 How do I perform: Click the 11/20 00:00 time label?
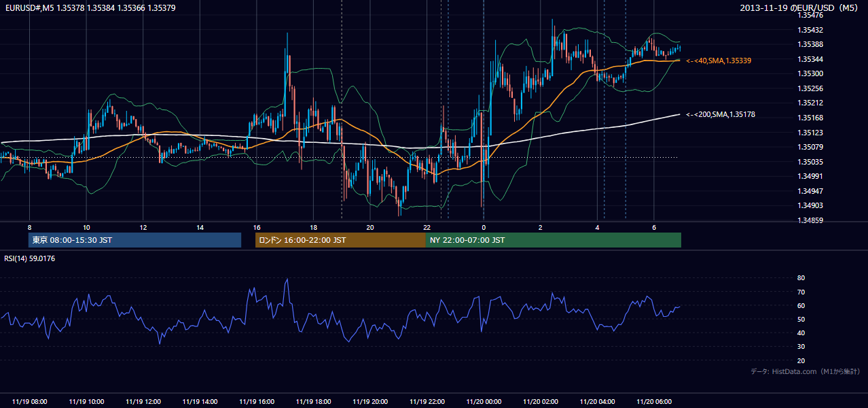(x=484, y=402)
